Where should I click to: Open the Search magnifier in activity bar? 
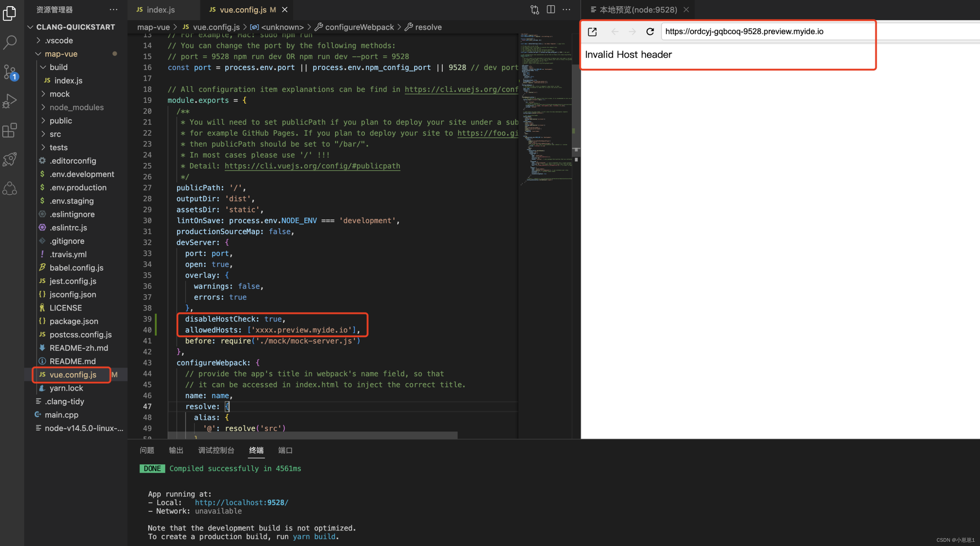pyautogui.click(x=9, y=42)
